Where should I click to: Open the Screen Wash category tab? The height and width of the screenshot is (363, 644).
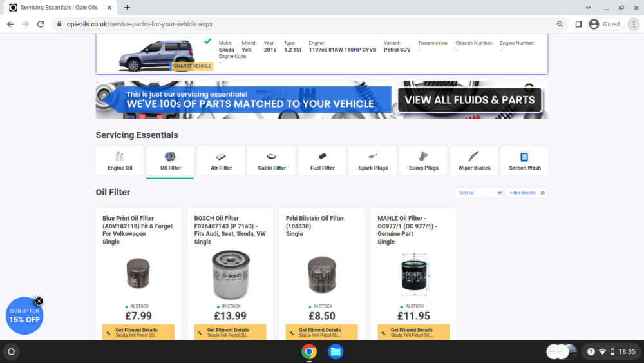[x=524, y=161]
